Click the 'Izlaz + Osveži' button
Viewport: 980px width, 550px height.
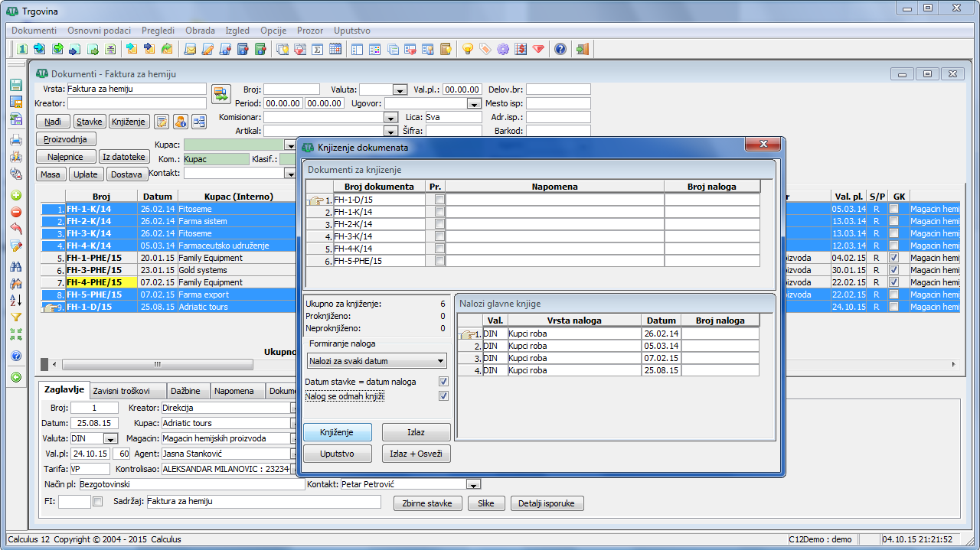tap(416, 454)
